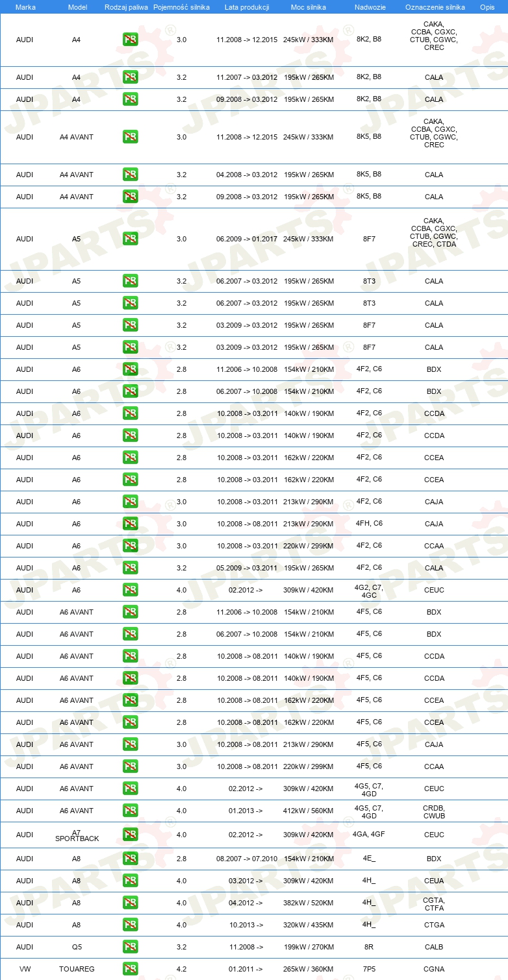Click power value 320kW / 435KM
The width and height of the screenshot is (508, 980).
309,925
